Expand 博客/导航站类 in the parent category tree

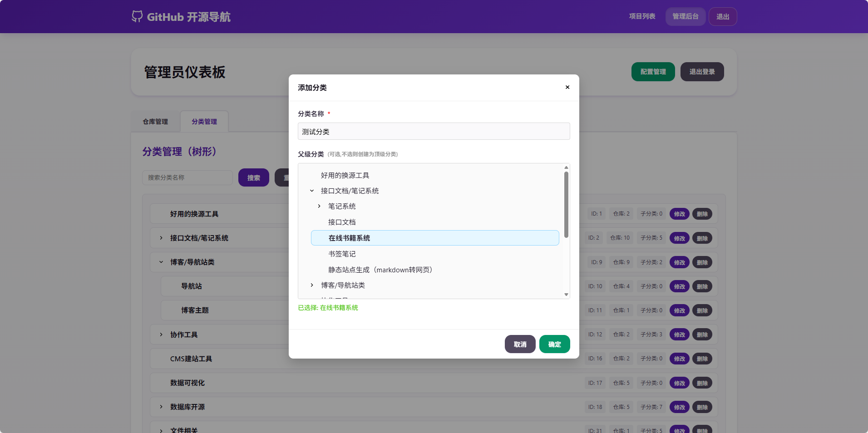(x=312, y=285)
